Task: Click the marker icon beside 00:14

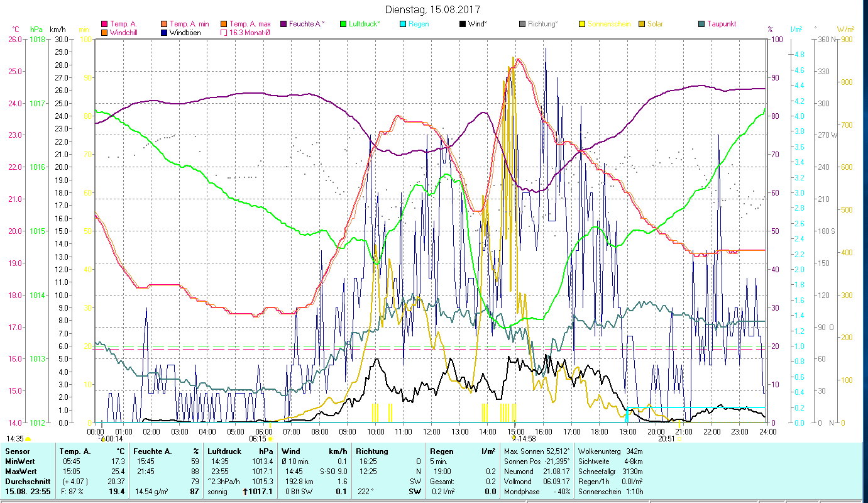Action: (x=102, y=438)
